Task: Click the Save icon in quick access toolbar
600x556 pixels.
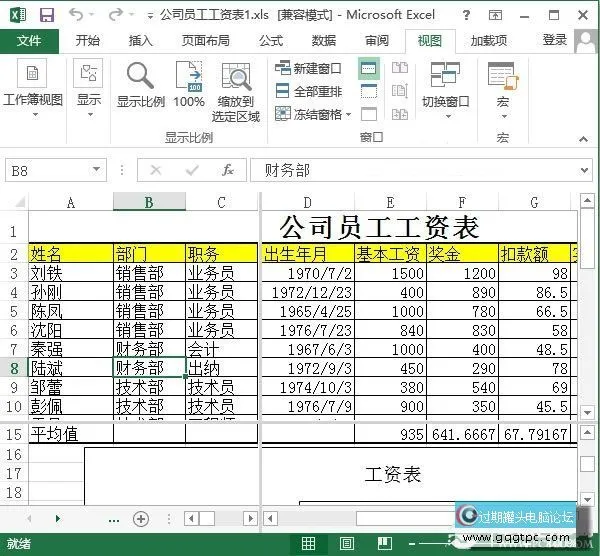Action: (x=46, y=15)
